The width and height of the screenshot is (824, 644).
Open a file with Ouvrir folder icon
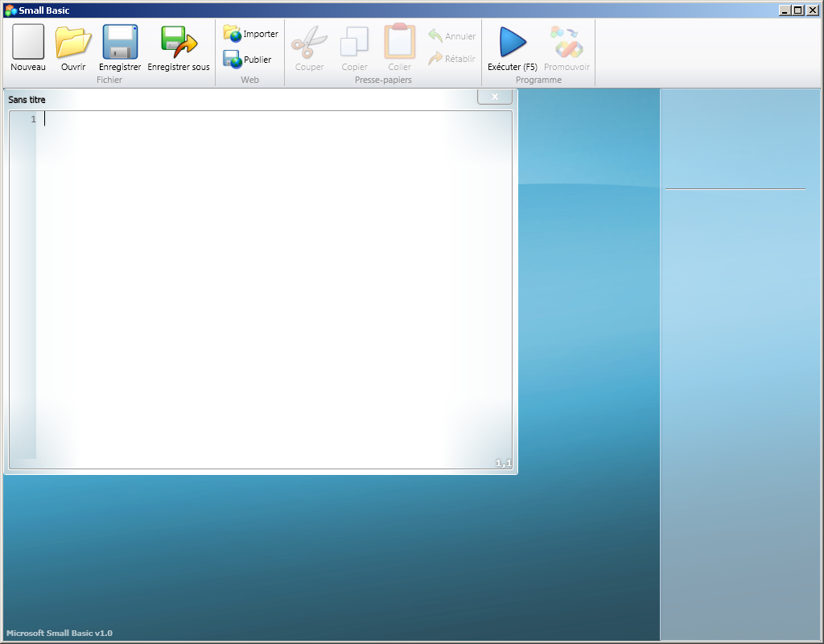pos(73,47)
